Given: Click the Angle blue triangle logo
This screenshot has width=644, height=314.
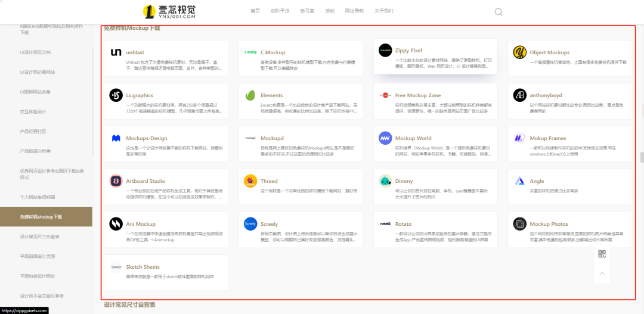Looking at the screenshot, I should pyautogui.click(x=519, y=181).
